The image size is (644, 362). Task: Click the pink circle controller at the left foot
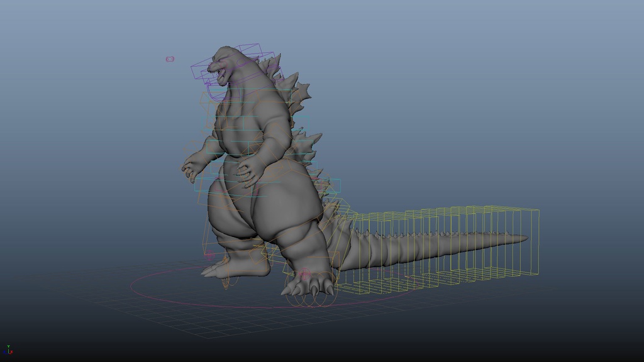pyautogui.click(x=209, y=255)
